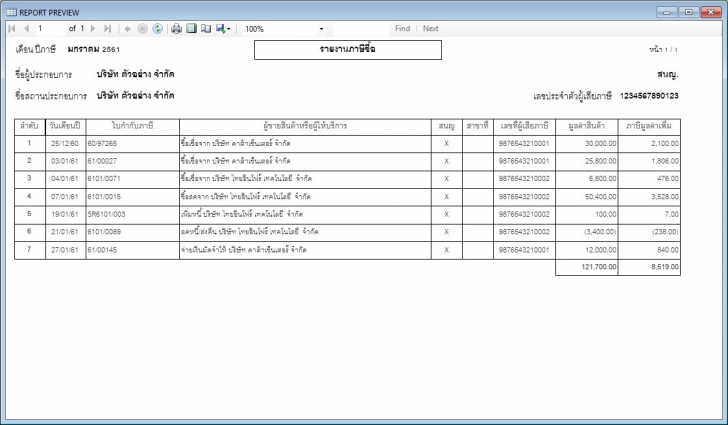
Task: Click column header มูลค่าสินค้า
Action: click(587, 126)
